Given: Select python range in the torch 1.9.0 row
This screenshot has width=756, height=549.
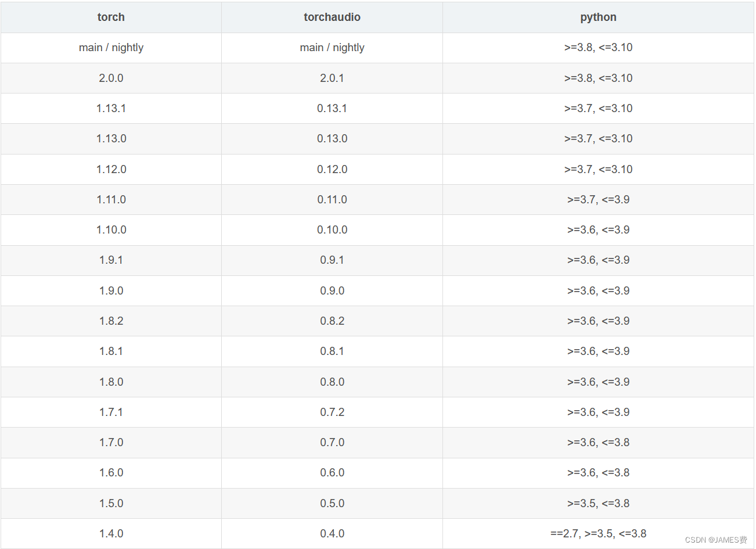Looking at the screenshot, I should click(x=598, y=291).
